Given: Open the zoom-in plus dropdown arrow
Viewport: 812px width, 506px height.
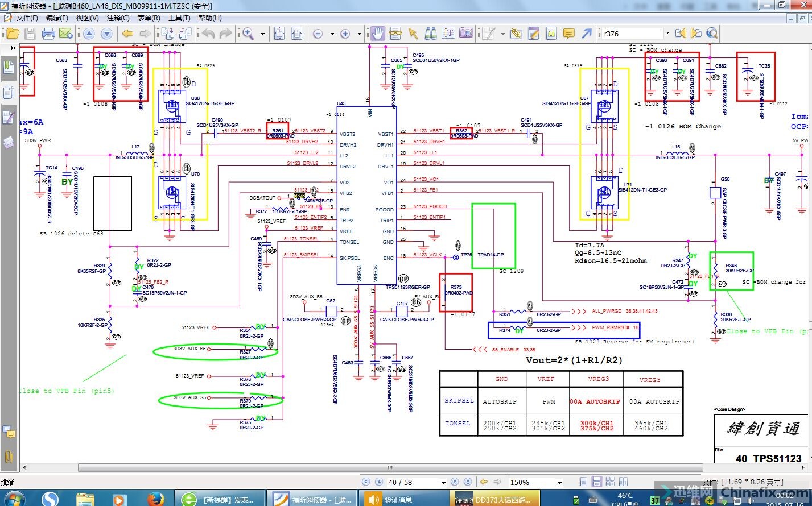Looking at the screenshot, I should coord(359,34).
